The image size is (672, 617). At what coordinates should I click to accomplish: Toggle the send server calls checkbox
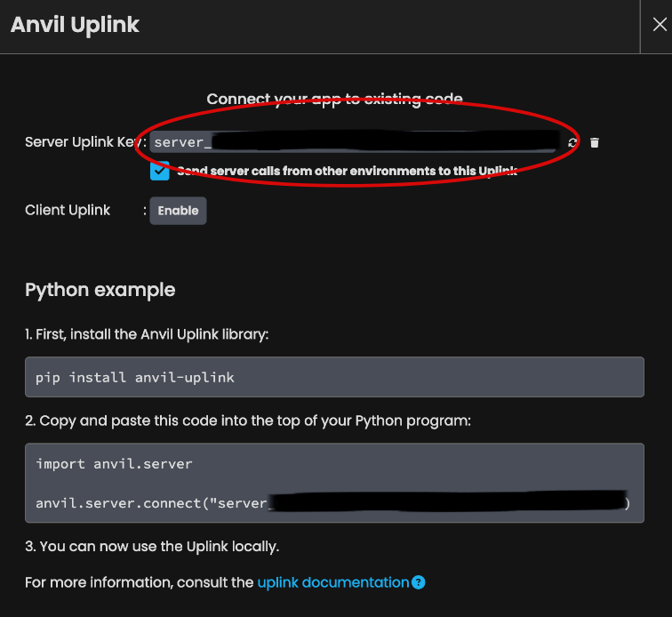pyautogui.click(x=160, y=171)
